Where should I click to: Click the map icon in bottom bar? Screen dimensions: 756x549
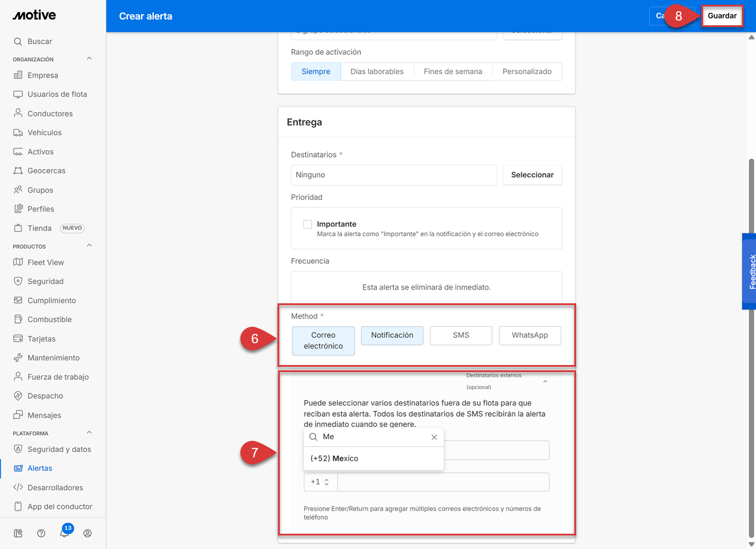(18, 533)
